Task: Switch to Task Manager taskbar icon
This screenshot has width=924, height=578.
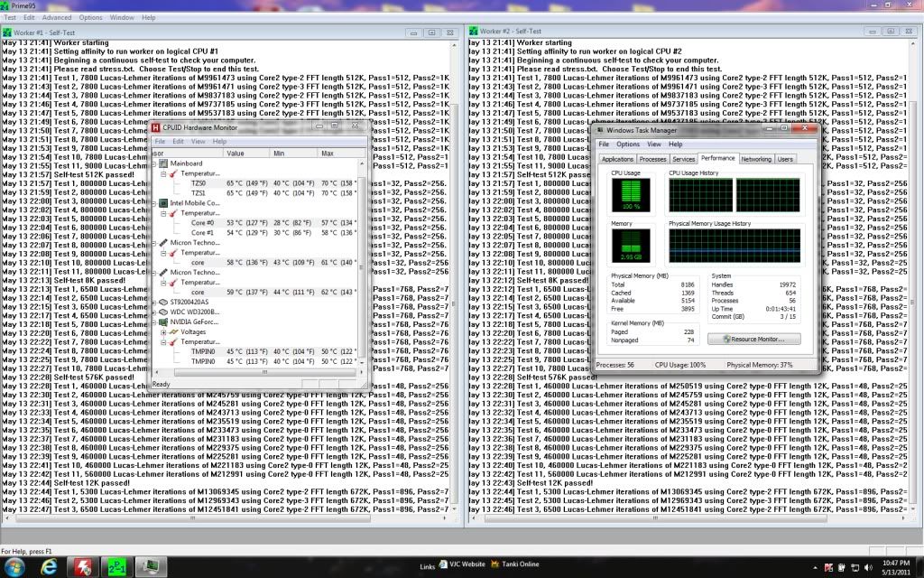Action: [x=152, y=567]
